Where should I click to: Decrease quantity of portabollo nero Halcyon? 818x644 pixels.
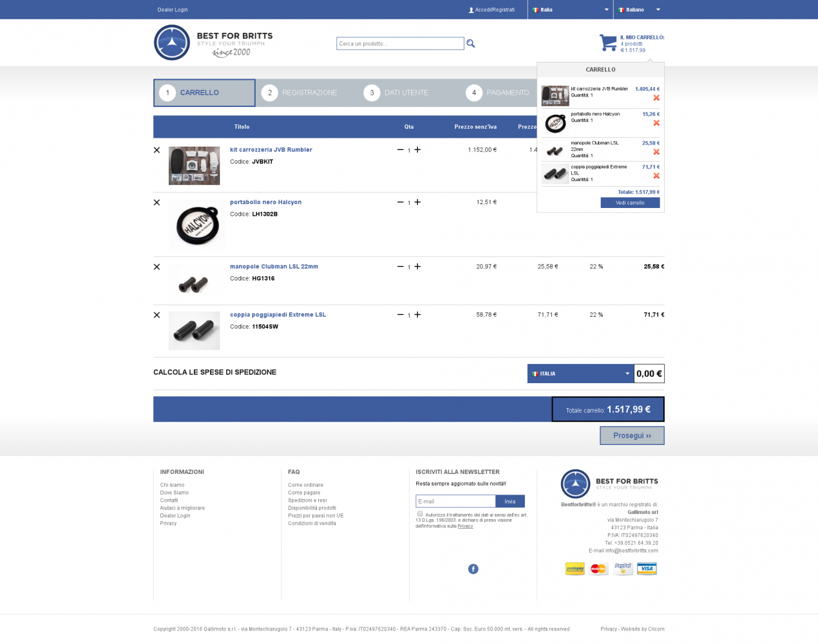[x=400, y=202]
